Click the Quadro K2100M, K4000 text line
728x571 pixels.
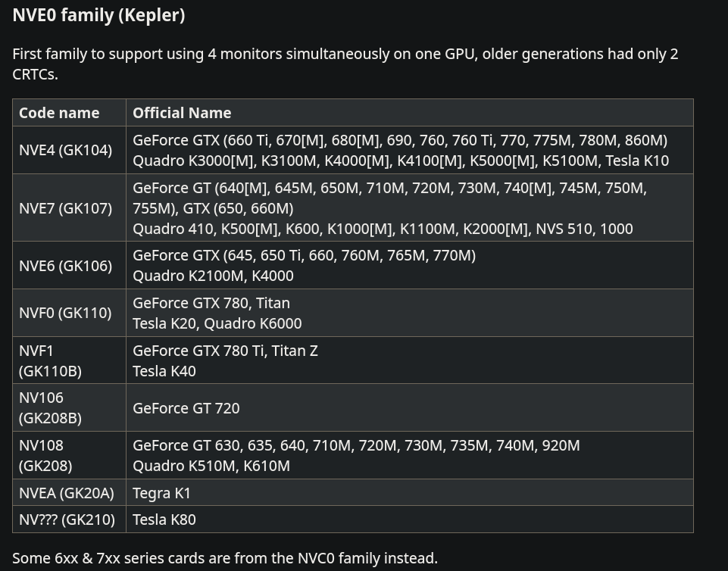213,276
